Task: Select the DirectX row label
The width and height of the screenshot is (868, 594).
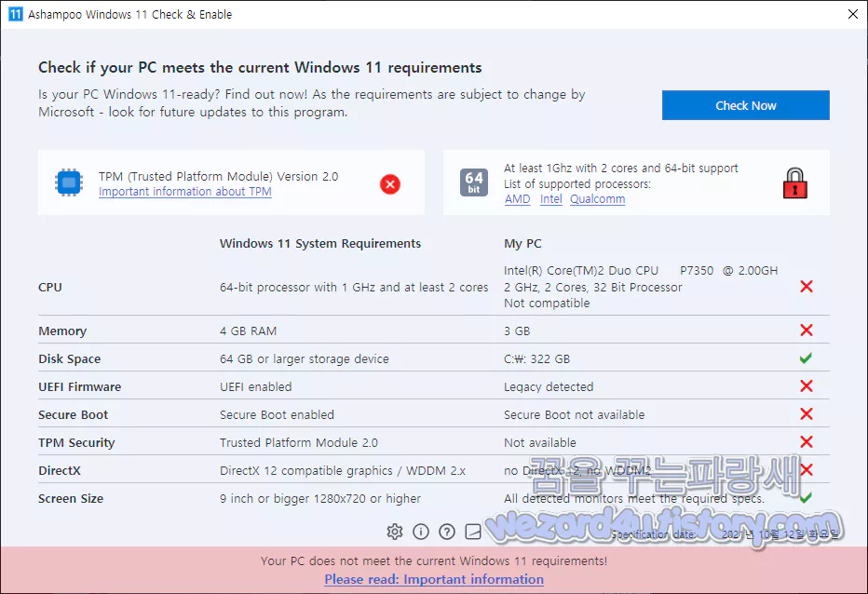Action: tap(60, 470)
